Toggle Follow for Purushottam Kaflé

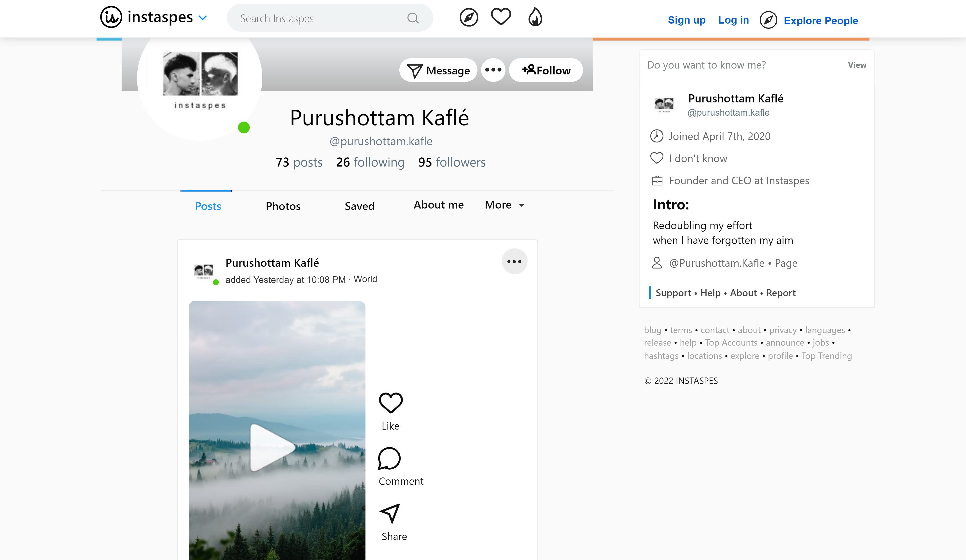[546, 70]
